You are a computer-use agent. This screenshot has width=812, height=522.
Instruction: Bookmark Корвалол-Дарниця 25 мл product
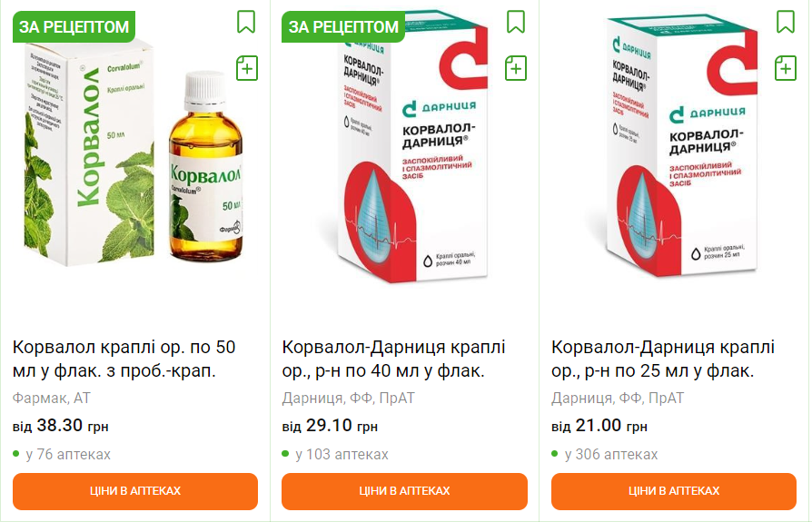pyautogui.click(x=785, y=22)
